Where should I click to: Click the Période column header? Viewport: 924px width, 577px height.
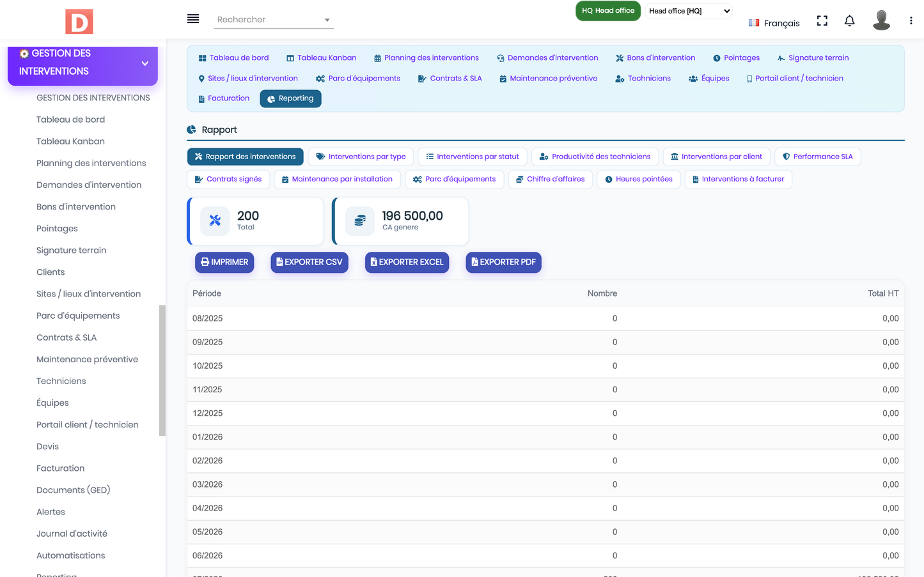[x=207, y=294]
